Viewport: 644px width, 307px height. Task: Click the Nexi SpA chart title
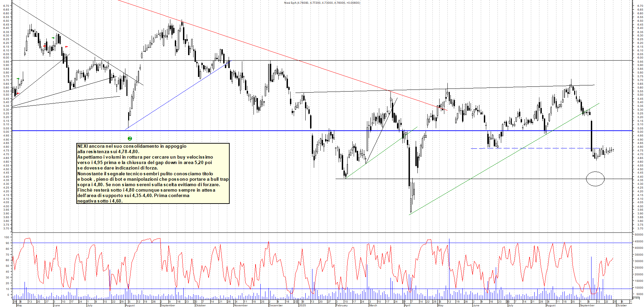point(322,3)
